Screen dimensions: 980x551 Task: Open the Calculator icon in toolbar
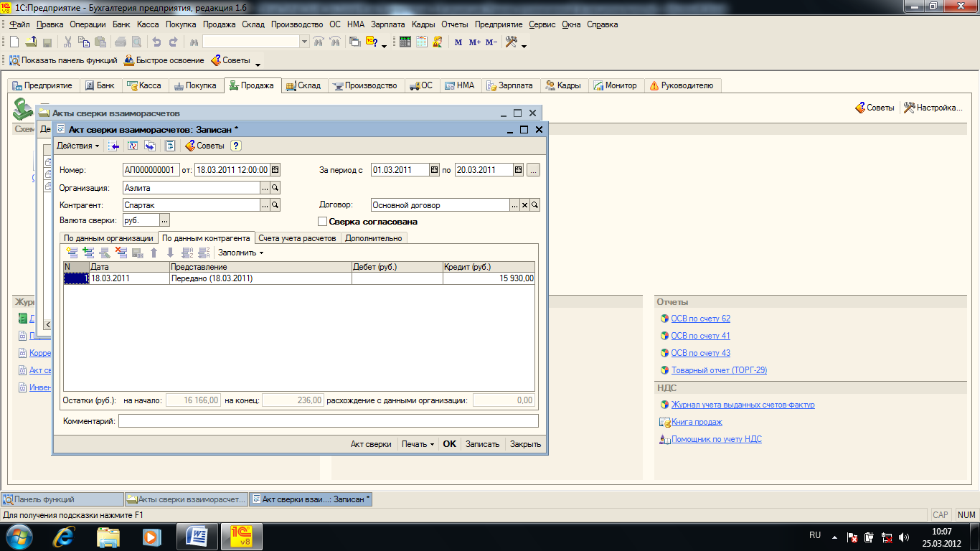click(x=405, y=42)
